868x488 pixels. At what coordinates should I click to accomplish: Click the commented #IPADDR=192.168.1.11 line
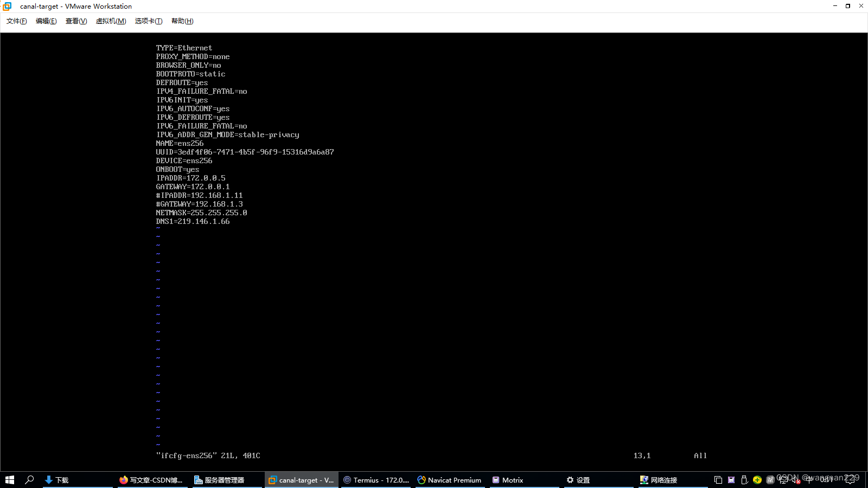click(199, 195)
